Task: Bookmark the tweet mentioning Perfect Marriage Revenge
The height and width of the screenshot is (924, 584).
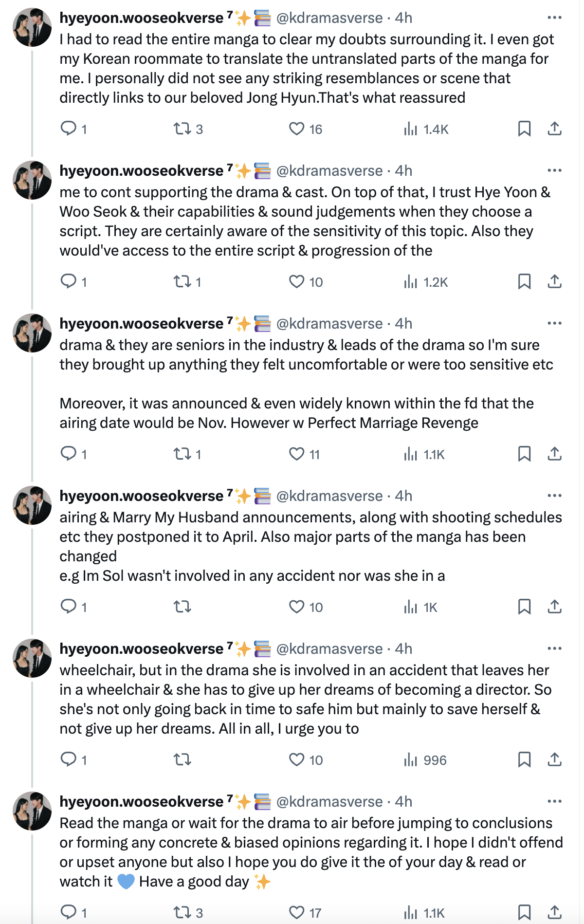Action: (x=524, y=454)
